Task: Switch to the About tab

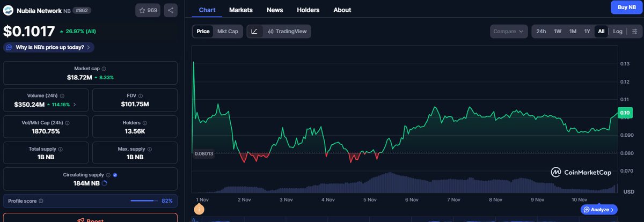Action: click(x=342, y=10)
